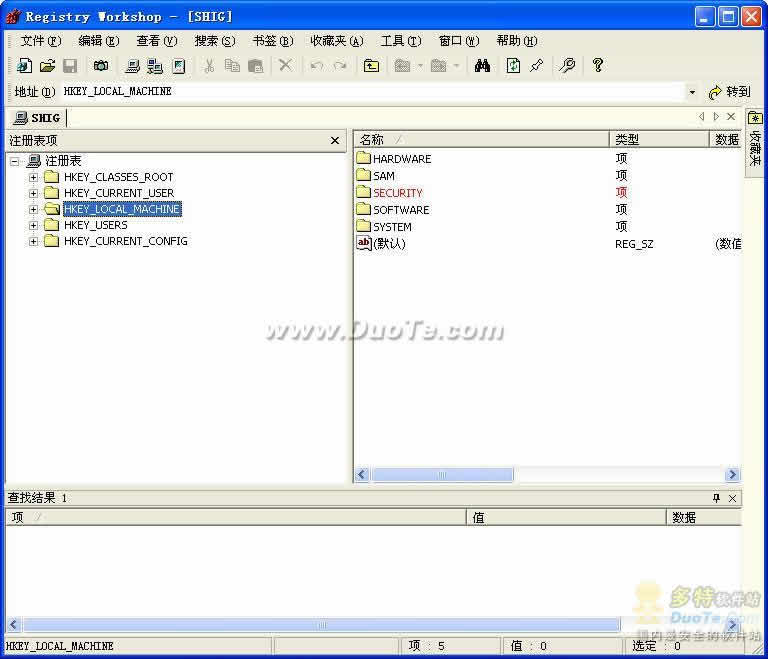This screenshot has width=768, height=659.
Task: Click the binoculars find icon
Action: tap(482, 65)
